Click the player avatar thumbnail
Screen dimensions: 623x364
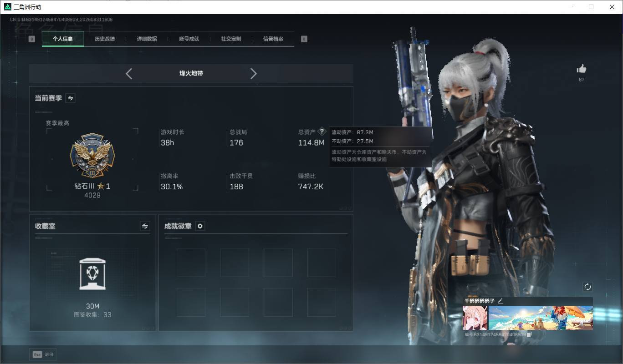click(x=475, y=318)
